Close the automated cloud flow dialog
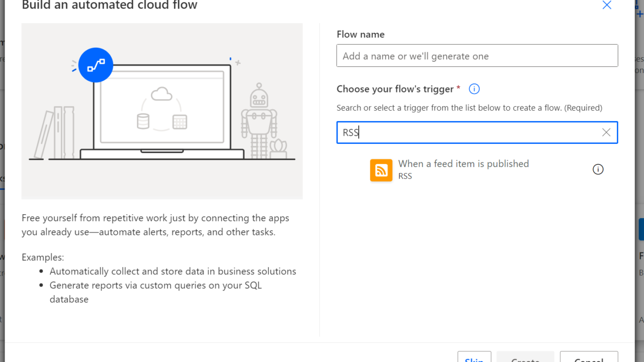The height and width of the screenshot is (362, 644). point(607,6)
